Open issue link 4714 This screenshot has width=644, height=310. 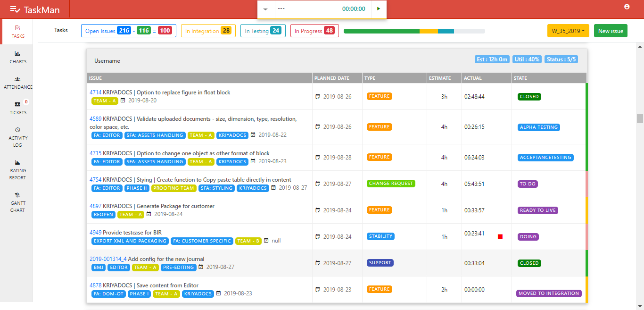95,92
